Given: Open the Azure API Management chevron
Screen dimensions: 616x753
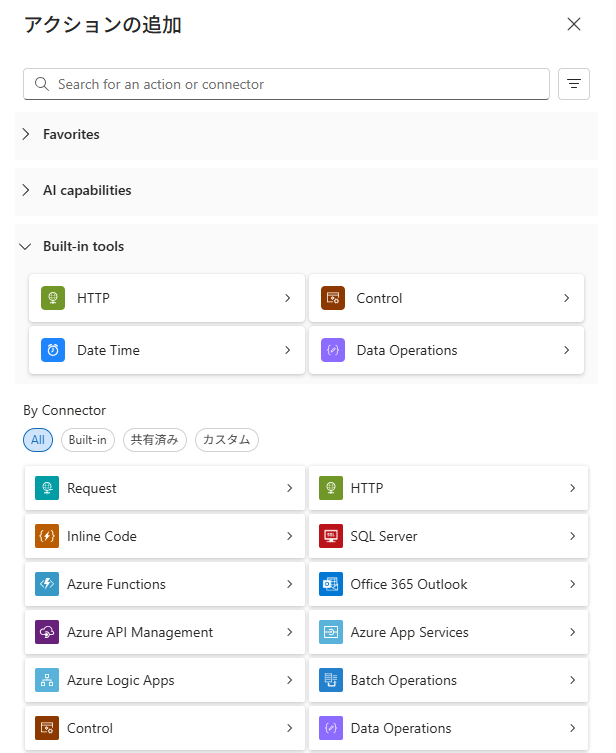Looking at the screenshot, I should pos(290,632).
